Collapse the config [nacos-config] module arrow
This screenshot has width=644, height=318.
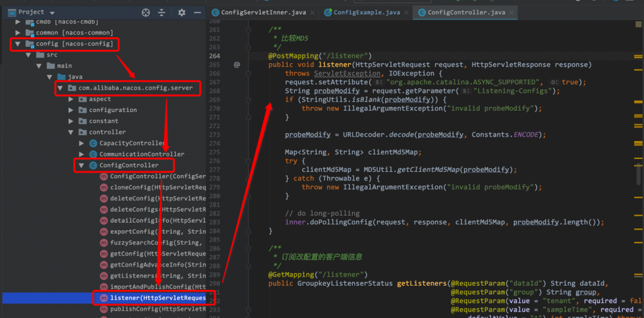coord(17,44)
